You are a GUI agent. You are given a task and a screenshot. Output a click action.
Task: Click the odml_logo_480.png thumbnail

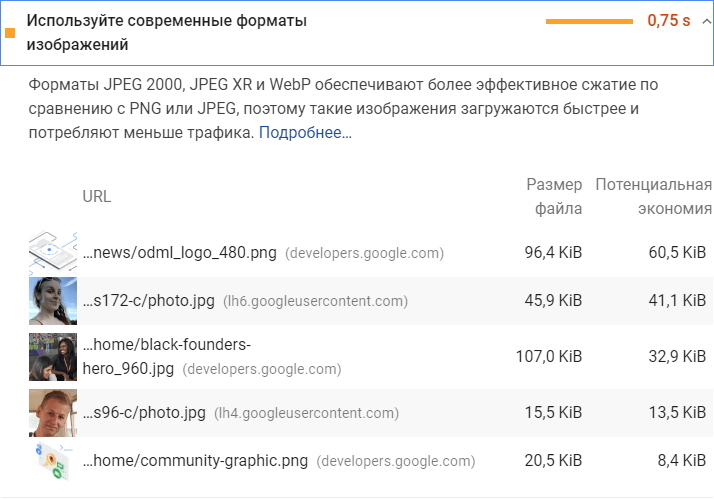tap(53, 253)
